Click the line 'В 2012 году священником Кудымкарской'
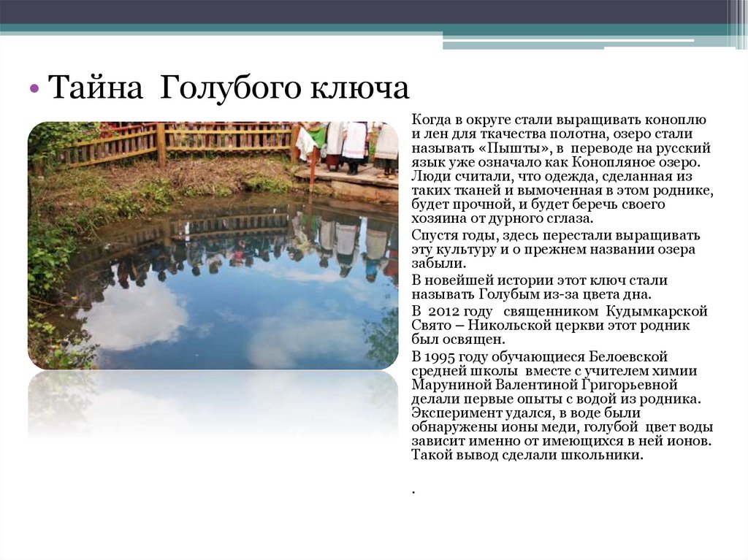The width and height of the screenshot is (748, 560). pos(560,312)
